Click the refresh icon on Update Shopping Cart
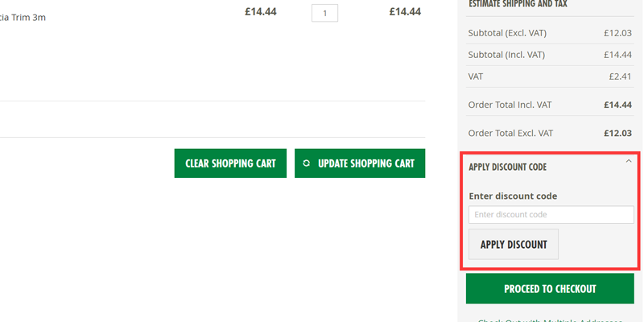The width and height of the screenshot is (644, 322). (x=306, y=163)
